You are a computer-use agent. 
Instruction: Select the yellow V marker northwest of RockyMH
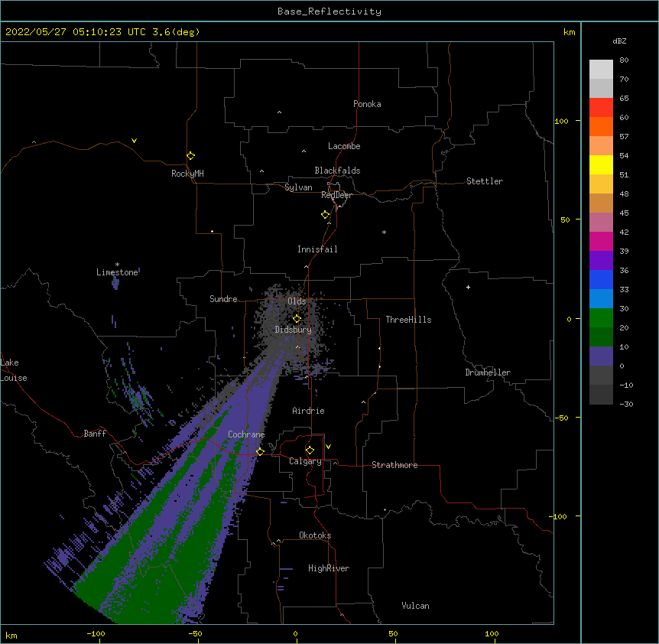134,141
